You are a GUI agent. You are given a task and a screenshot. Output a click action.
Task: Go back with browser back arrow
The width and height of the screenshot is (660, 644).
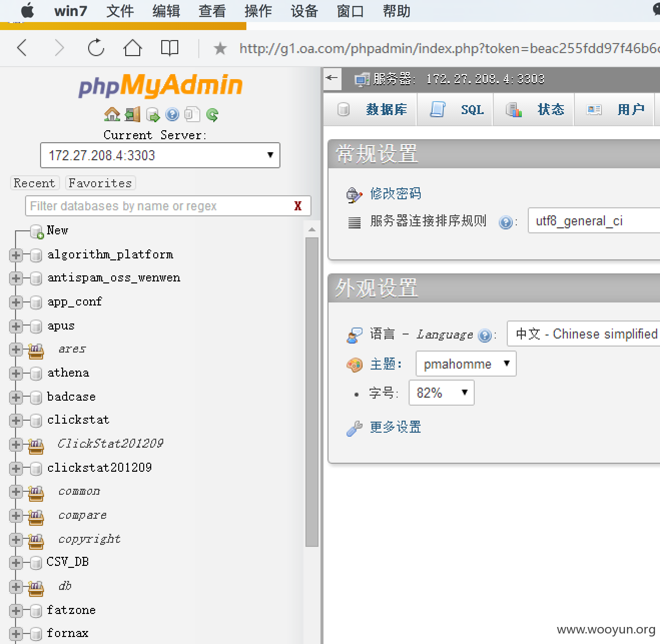click(22, 48)
